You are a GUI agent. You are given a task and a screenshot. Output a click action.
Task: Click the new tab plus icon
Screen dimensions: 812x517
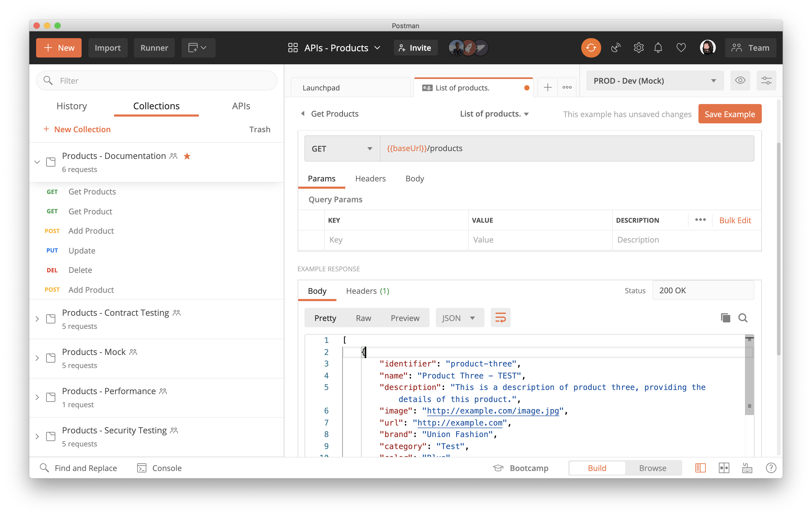click(548, 88)
